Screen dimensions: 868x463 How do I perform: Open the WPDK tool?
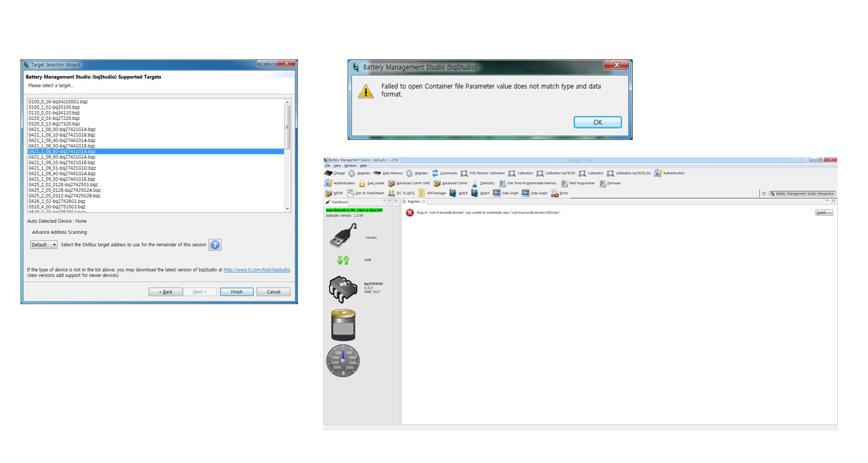[x=334, y=193]
